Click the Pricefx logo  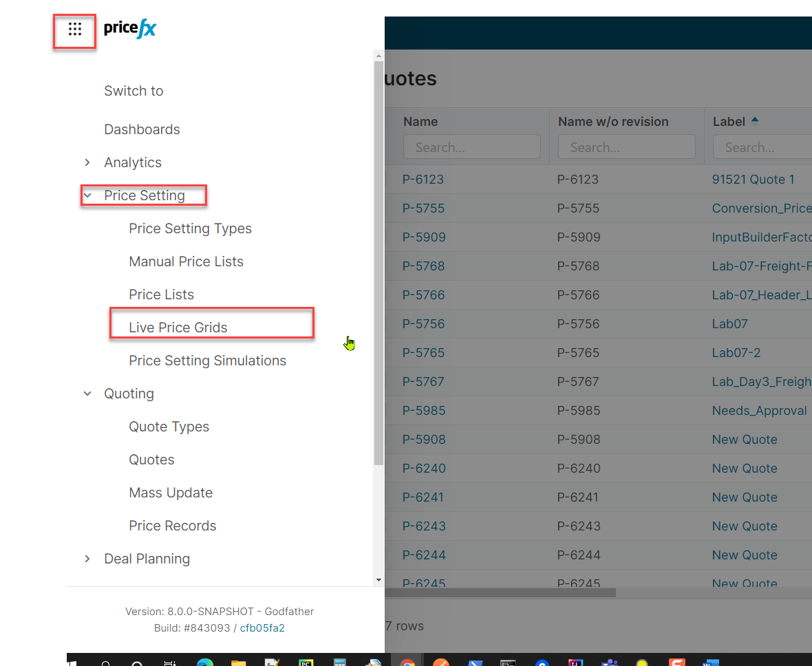(x=130, y=29)
